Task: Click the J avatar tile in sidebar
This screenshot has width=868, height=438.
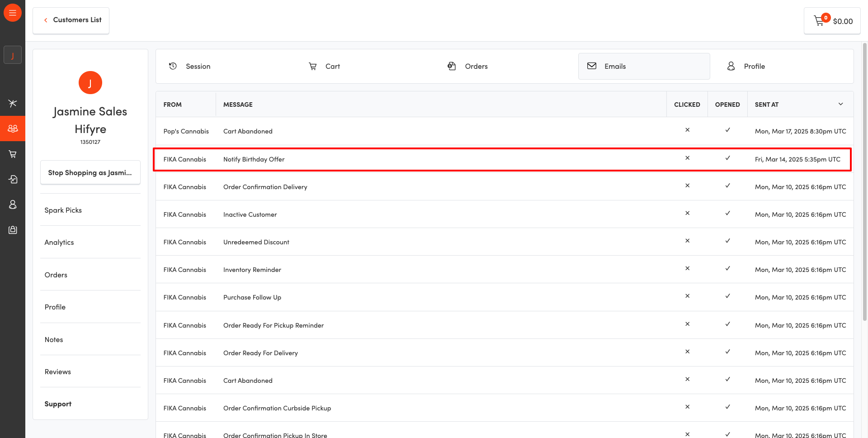Action: coord(13,55)
